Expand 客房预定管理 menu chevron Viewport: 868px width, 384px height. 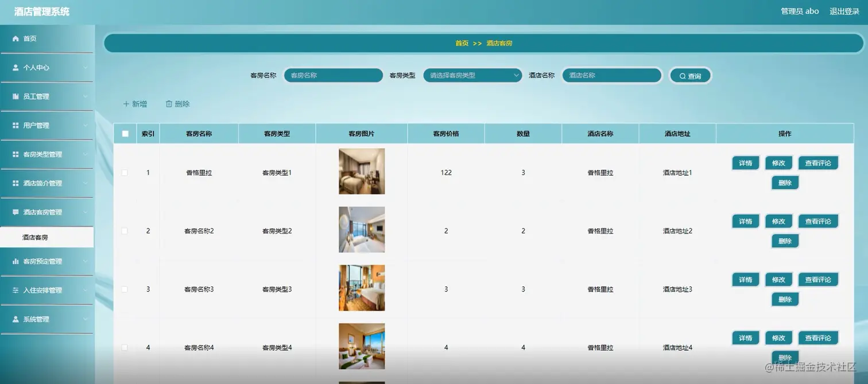[x=86, y=261]
